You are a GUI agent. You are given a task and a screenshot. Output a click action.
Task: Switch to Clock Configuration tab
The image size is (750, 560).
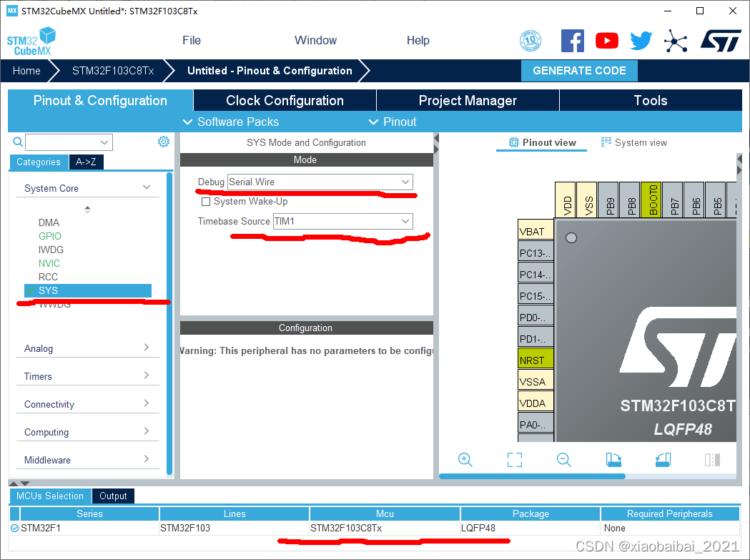285,100
